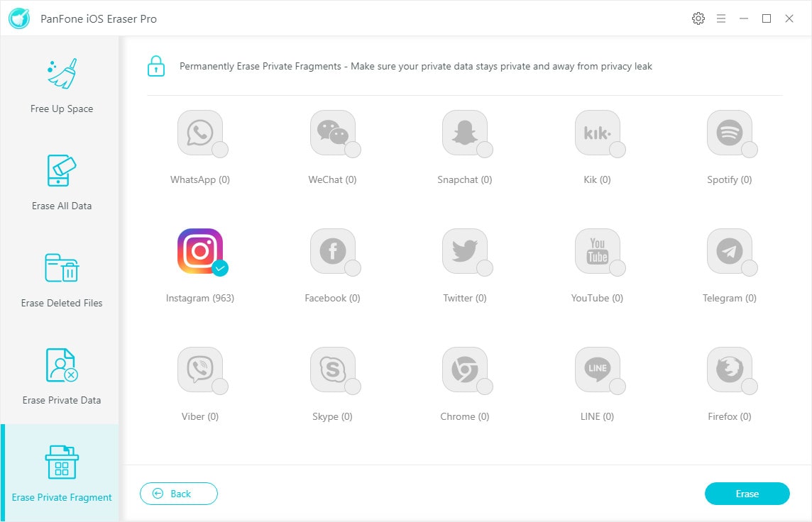Click the Skype app icon
The width and height of the screenshot is (812, 522).
point(332,370)
